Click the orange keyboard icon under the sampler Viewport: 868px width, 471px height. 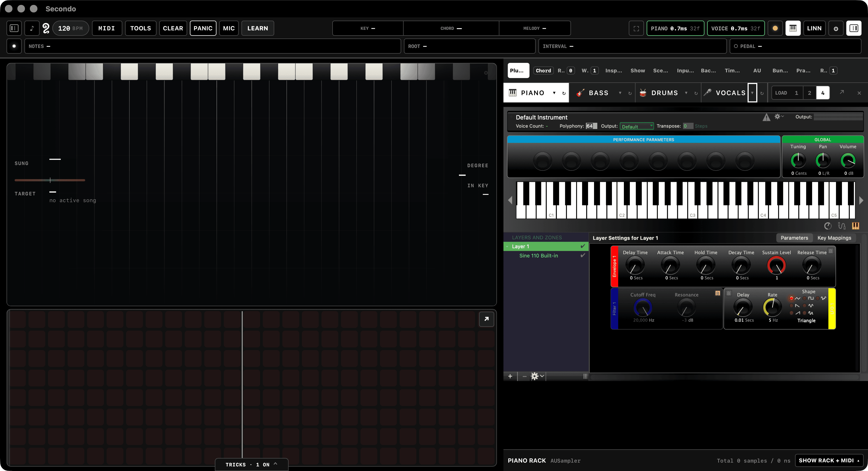[x=855, y=226]
